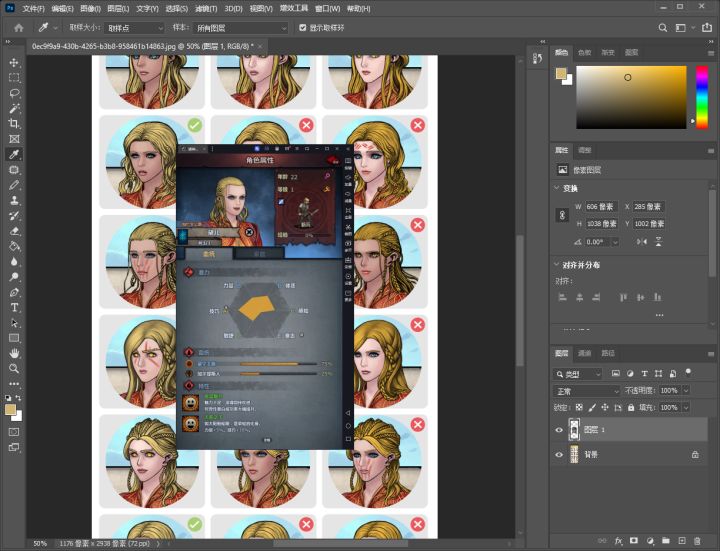Collapse the 对齐并分布 section
Image resolution: width=720 pixels, height=551 pixels.
557,264
